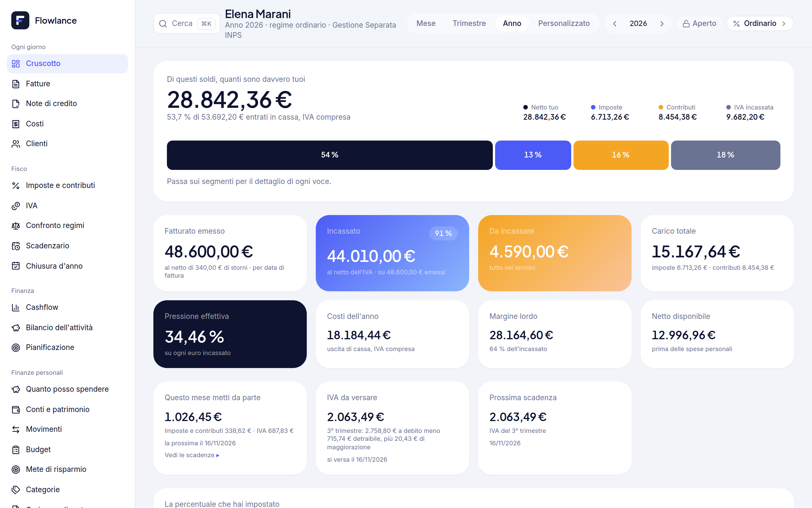Click the Clienti people icon
Screen dimensions: 812x508
point(16,144)
